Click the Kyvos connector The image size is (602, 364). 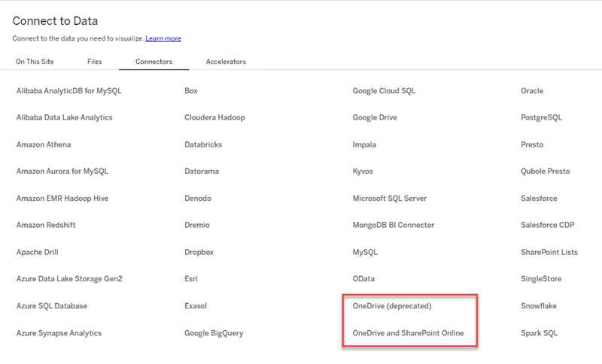pos(363,171)
